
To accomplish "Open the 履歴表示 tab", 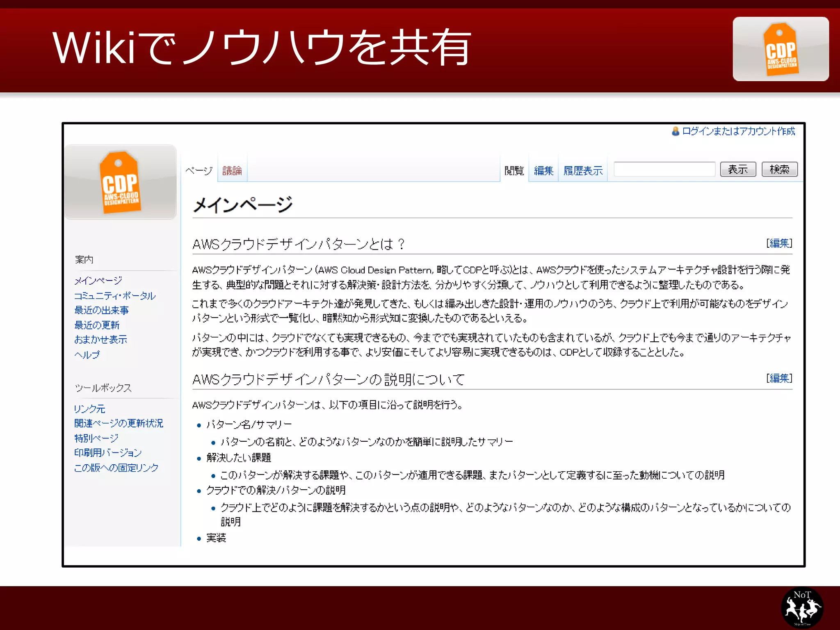I will [583, 171].
